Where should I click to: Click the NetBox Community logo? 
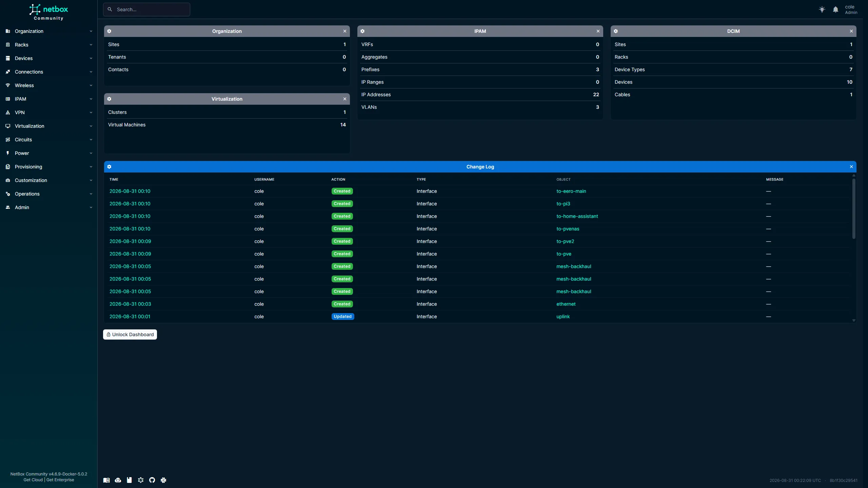[48, 12]
